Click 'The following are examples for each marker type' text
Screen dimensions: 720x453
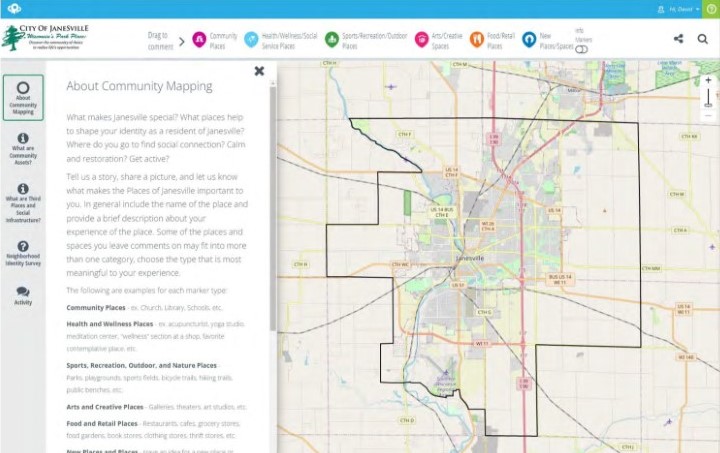tap(146, 291)
